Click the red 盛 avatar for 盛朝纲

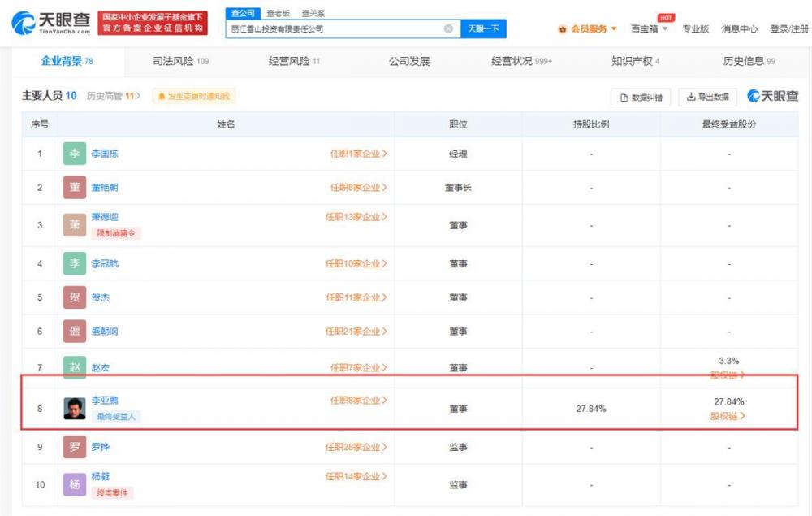coord(75,331)
